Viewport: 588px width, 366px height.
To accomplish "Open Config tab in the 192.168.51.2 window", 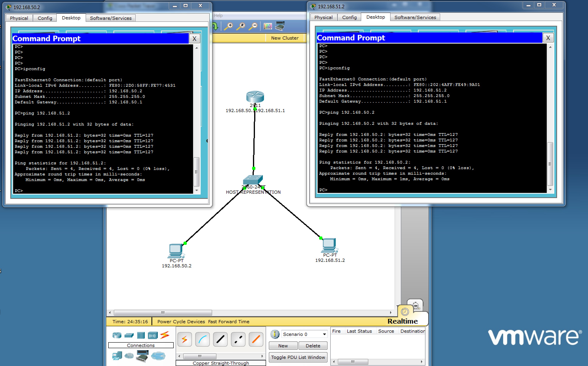I will (x=349, y=17).
